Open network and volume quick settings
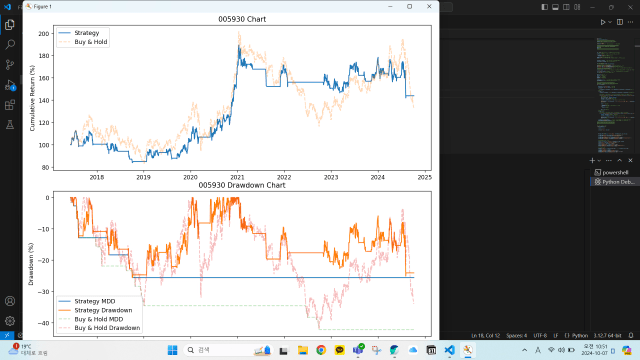 (x=561, y=350)
